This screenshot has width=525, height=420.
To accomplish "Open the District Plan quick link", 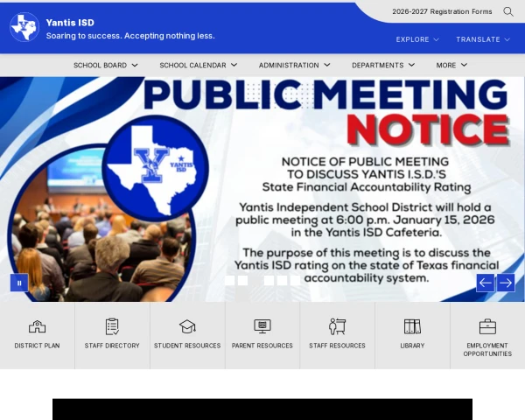I will pyautogui.click(x=37, y=335).
